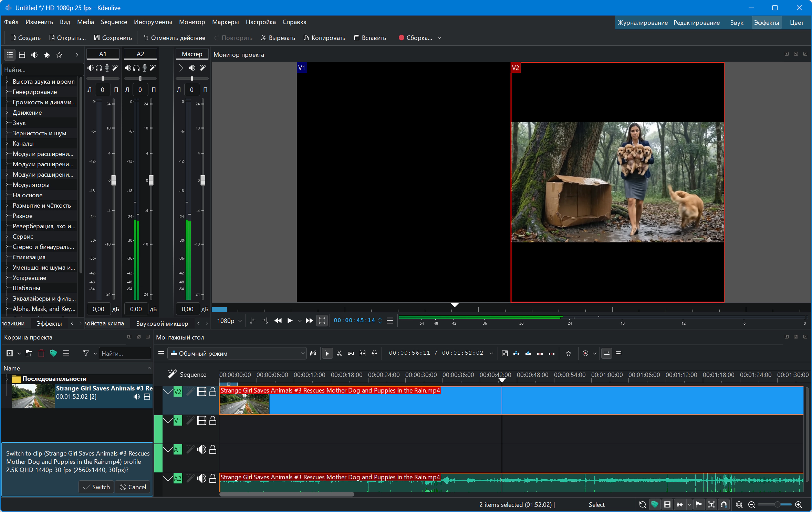Expand the Каналы effects category

click(x=7, y=144)
